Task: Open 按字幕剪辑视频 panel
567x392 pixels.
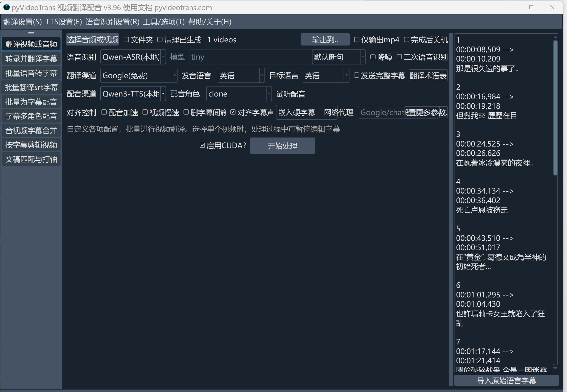Action: pos(31,144)
